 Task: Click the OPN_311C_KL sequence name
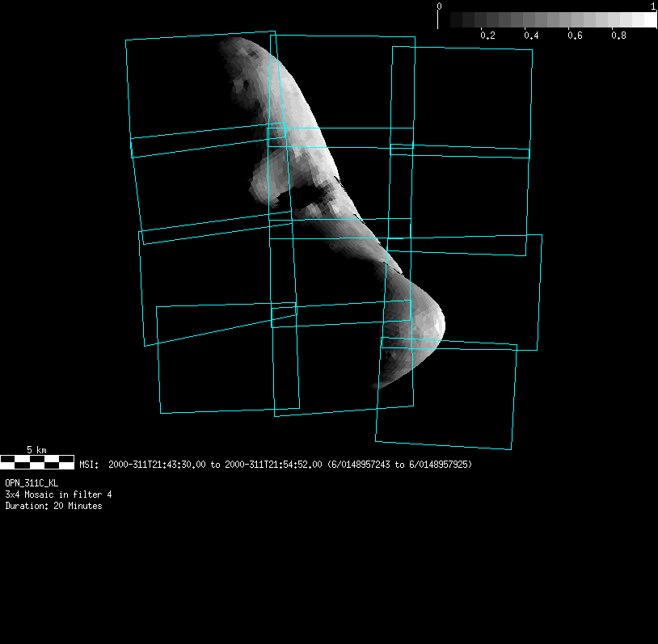[x=32, y=482]
